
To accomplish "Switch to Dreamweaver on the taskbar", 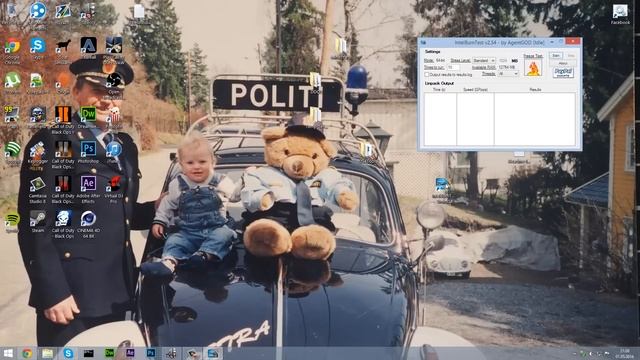I will pos(109,353).
